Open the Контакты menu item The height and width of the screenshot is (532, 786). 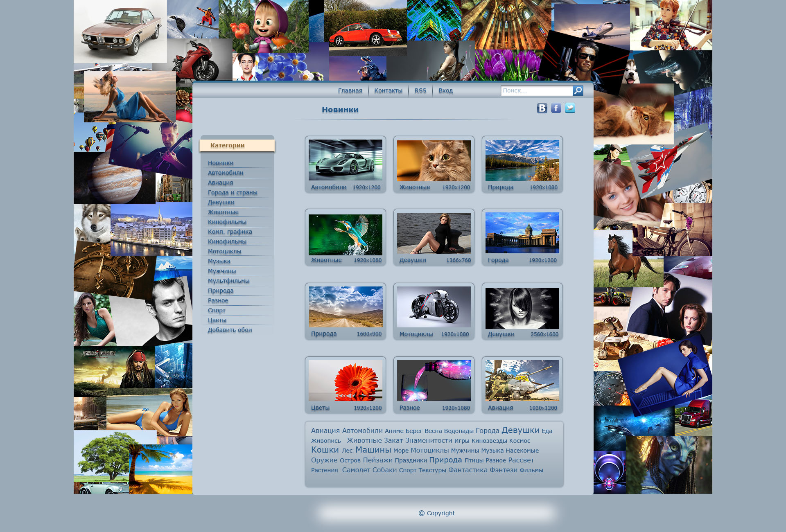tap(388, 90)
